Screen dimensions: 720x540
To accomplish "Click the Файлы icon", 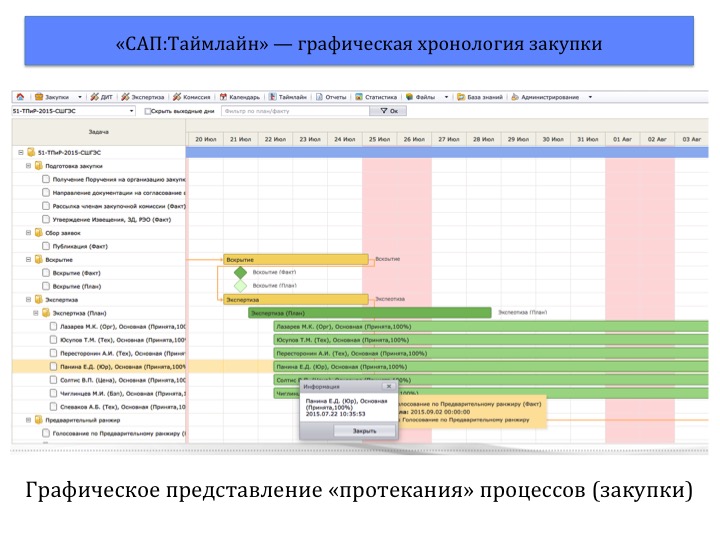I will [409, 97].
